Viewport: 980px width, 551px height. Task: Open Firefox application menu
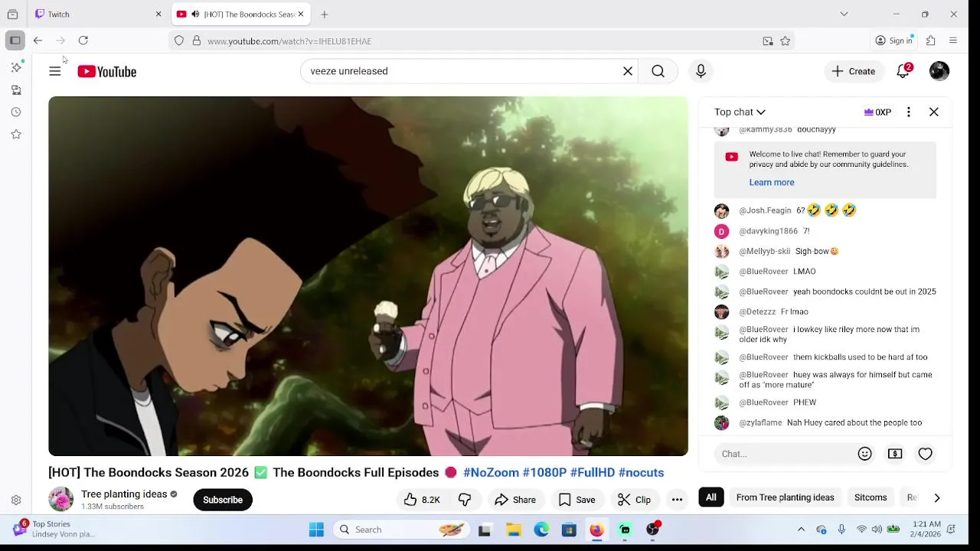click(x=953, y=41)
